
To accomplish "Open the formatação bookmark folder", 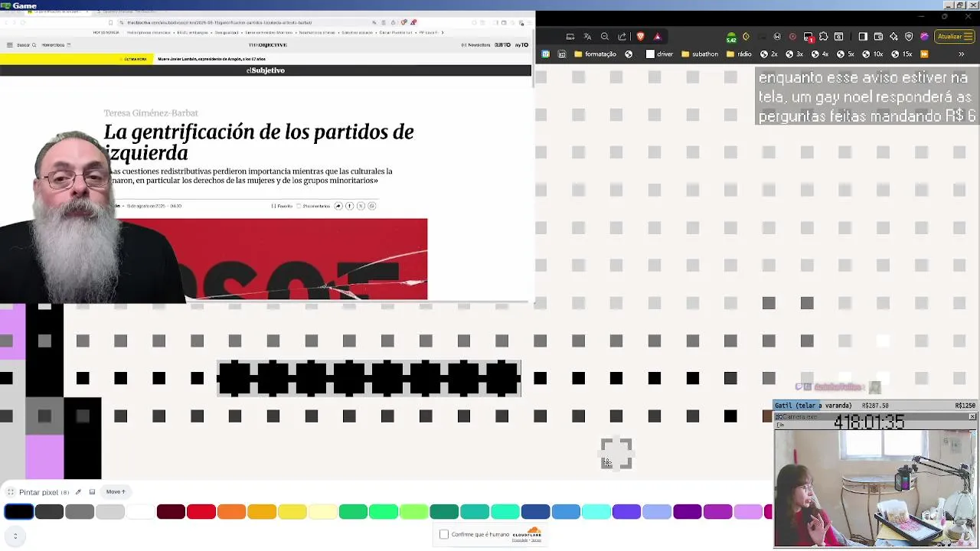I will coord(595,54).
